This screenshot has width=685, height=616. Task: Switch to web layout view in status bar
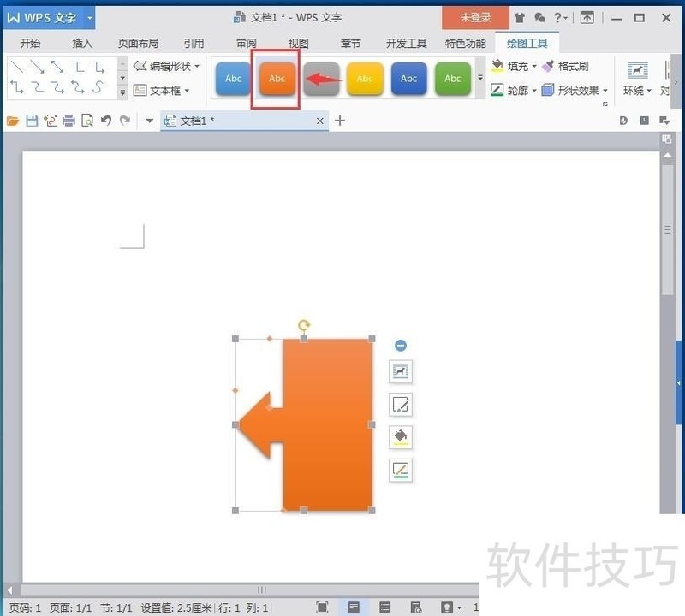[416, 607]
